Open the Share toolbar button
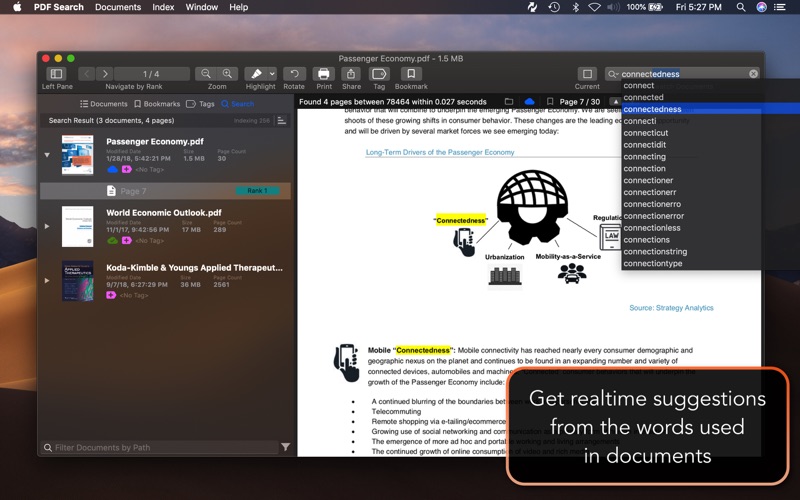 tap(351, 74)
